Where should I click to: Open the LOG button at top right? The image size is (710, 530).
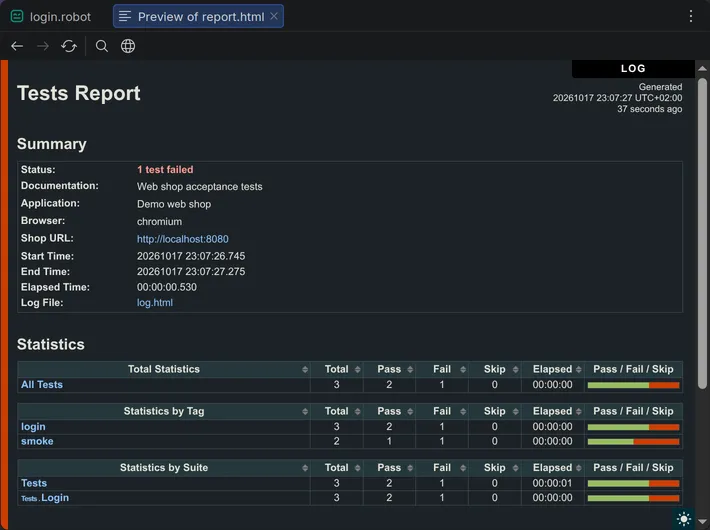click(633, 68)
